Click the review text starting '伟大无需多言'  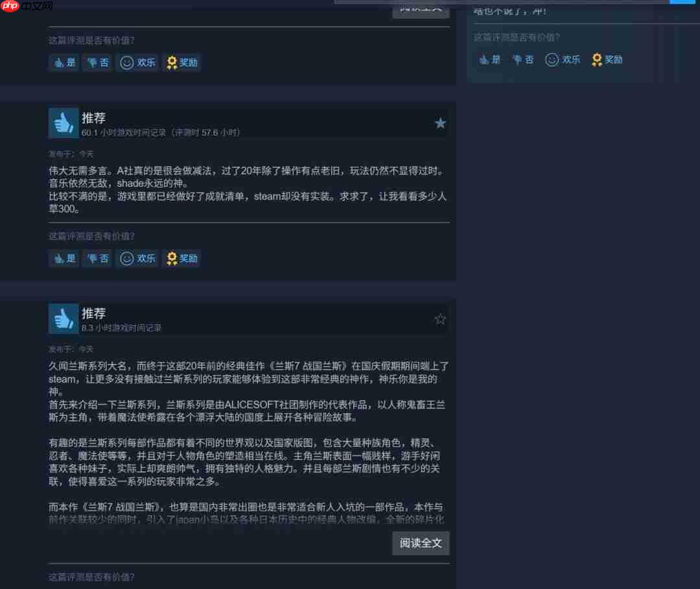tap(248, 190)
